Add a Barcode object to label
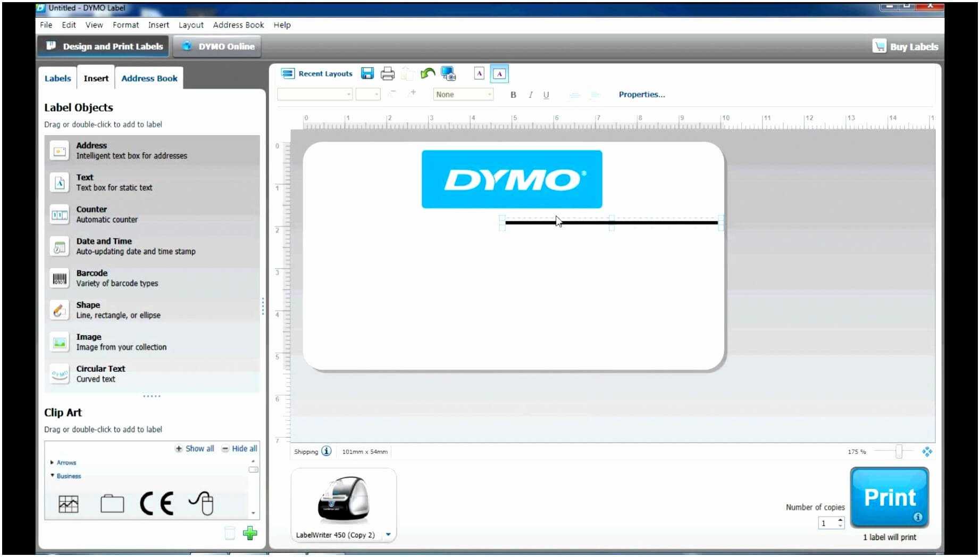The height and width of the screenshot is (557, 980). [152, 278]
